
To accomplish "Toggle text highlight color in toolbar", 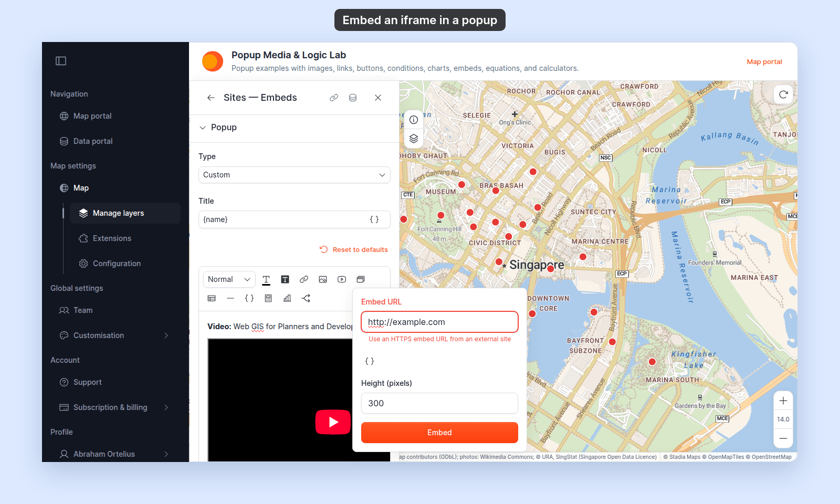I will click(x=285, y=279).
